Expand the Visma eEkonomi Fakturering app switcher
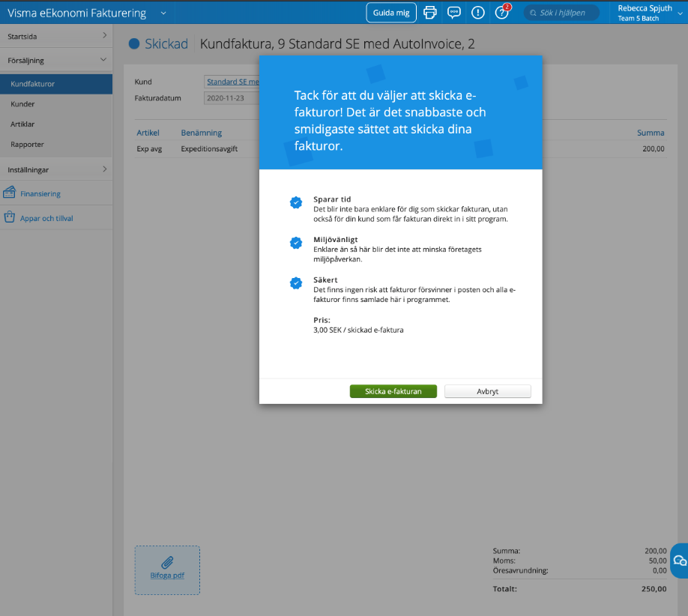Viewport: 688px width, 616px height. pyautogui.click(x=163, y=13)
